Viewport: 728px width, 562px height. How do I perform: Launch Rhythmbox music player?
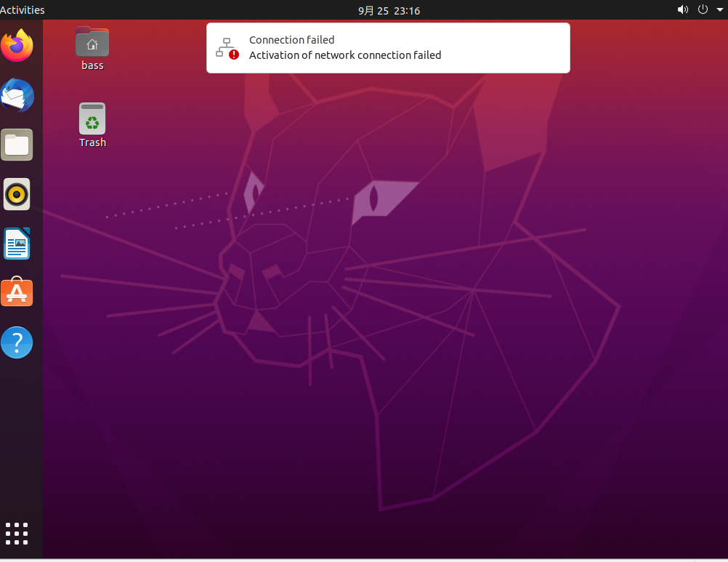[17, 194]
